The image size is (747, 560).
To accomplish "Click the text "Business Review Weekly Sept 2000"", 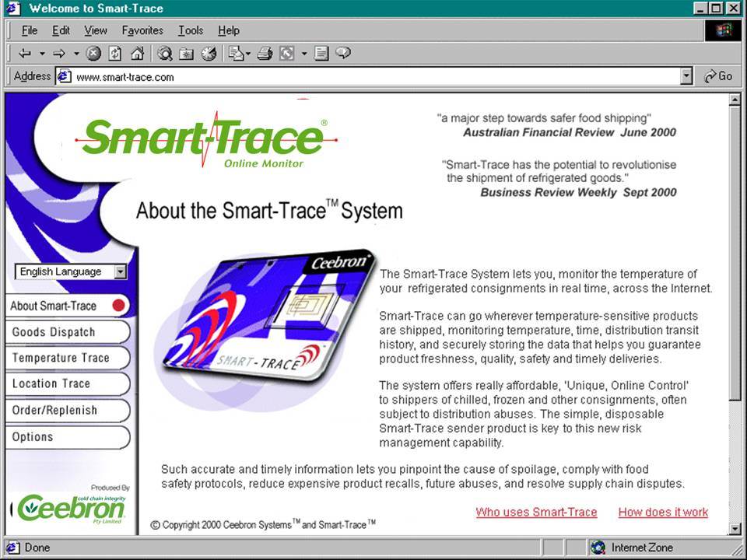I will 578,192.
